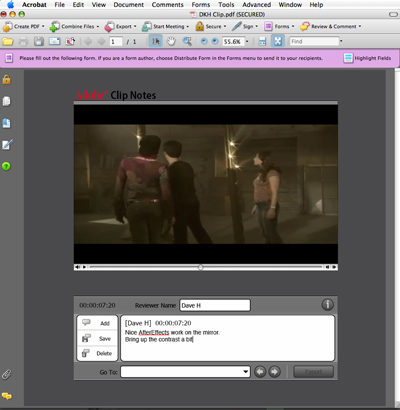The image size is (400, 410).
Task: Open the Find options dropdown arrow
Action: coord(341,41)
